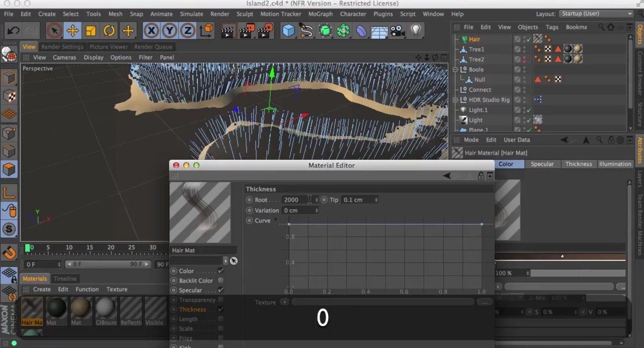This screenshot has height=348, width=644.
Task: Click the color gradient knot in Attributes
Action: (562, 256)
